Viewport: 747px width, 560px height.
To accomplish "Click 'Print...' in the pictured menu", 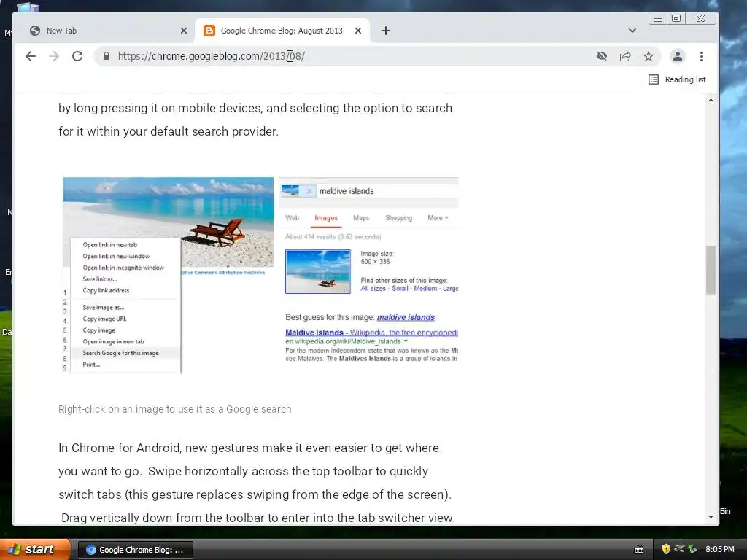I will coord(91,365).
